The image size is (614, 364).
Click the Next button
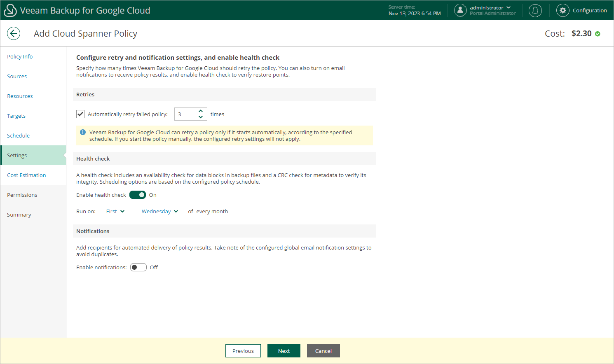coord(284,351)
